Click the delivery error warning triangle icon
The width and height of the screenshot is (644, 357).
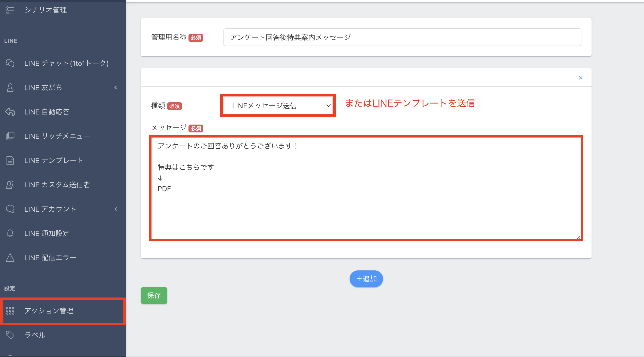pos(10,257)
